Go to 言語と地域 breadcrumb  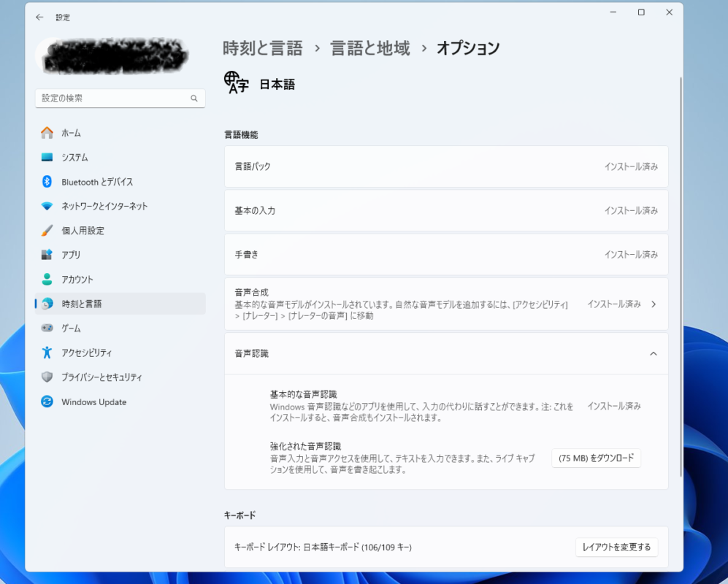pyautogui.click(x=370, y=48)
